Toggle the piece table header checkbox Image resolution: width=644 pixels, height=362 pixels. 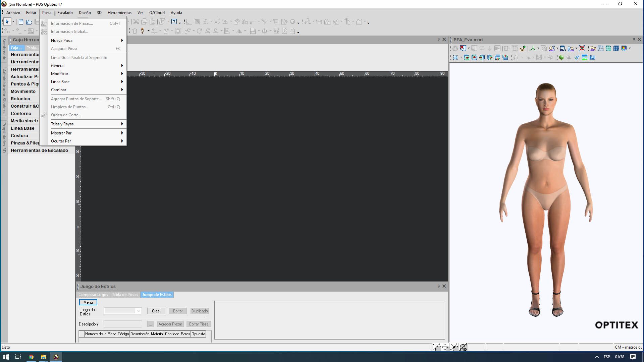click(82, 334)
